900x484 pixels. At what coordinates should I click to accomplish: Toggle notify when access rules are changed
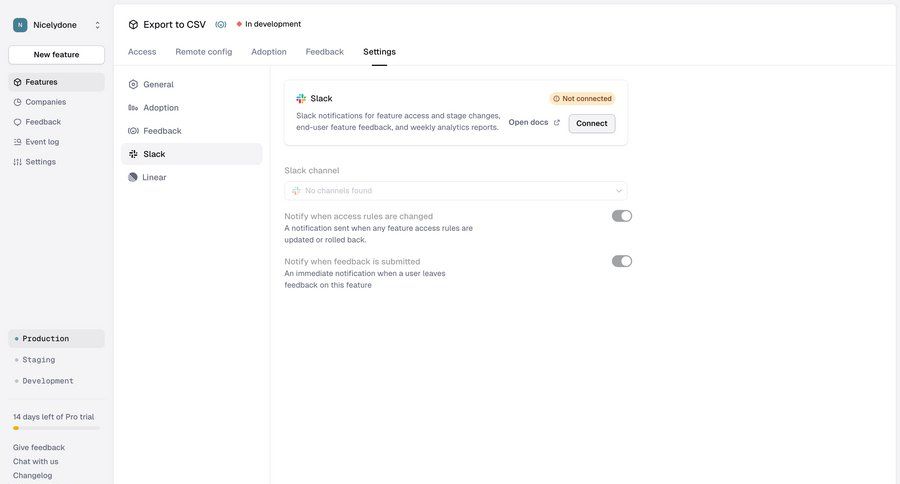click(622, 216)
